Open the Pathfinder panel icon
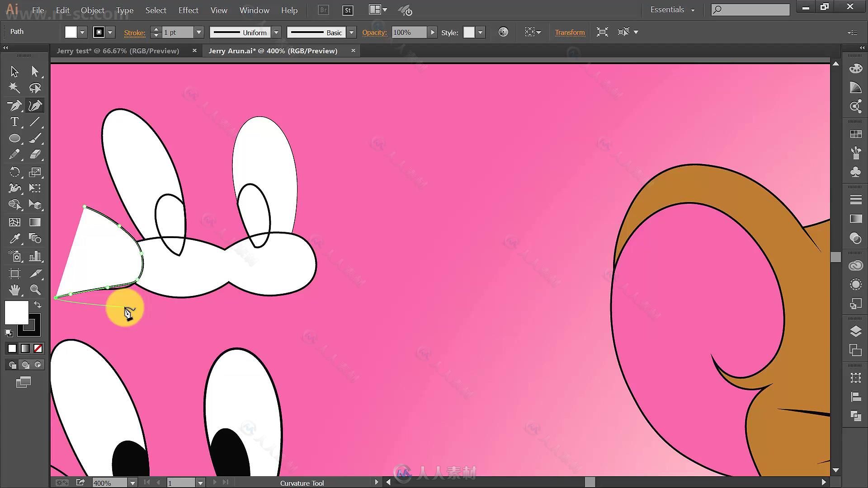868x488 pixels. click(x=855, y=416)
